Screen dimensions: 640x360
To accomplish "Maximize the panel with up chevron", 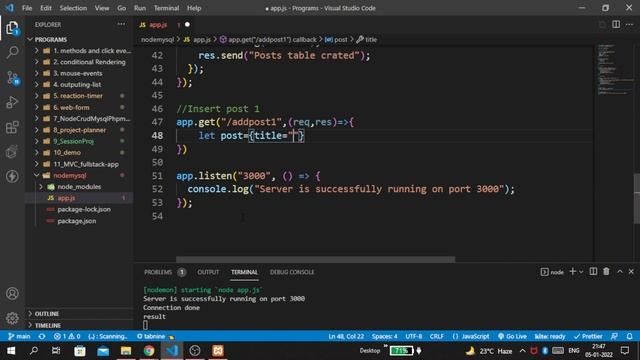I will click(620, 271).
